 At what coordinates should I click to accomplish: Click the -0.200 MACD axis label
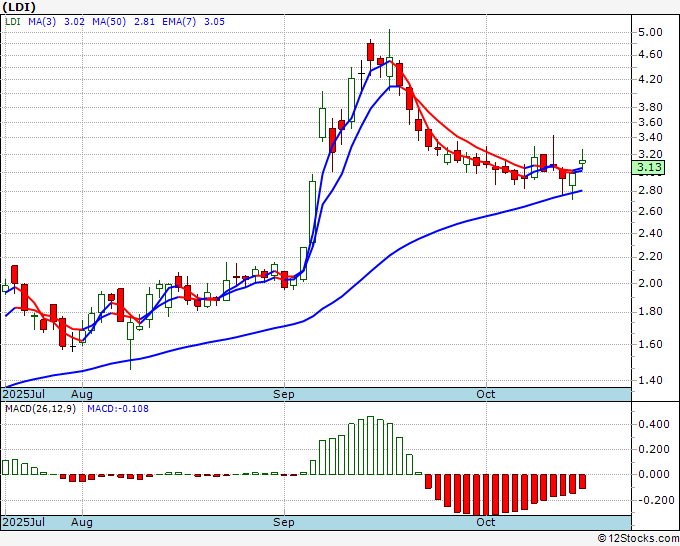[x=654, y=500]
